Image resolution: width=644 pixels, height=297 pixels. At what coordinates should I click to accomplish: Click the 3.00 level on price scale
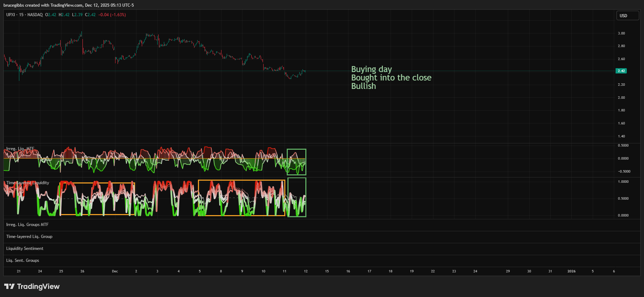point(621,33)
